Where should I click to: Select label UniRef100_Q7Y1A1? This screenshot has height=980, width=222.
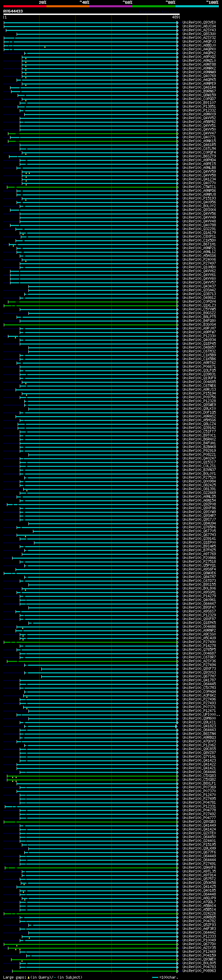click(x=199, y=757)
